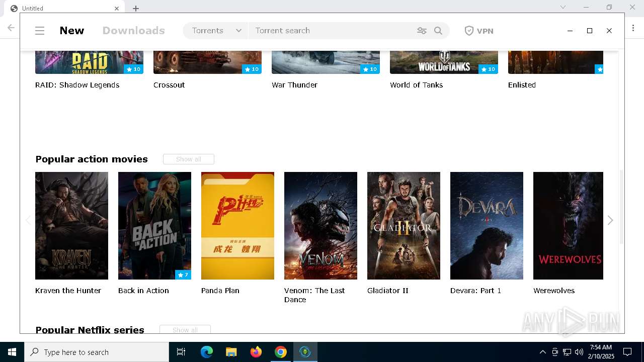
Task: Open the World of Tanks thumbnail
Action: [444, 62]
